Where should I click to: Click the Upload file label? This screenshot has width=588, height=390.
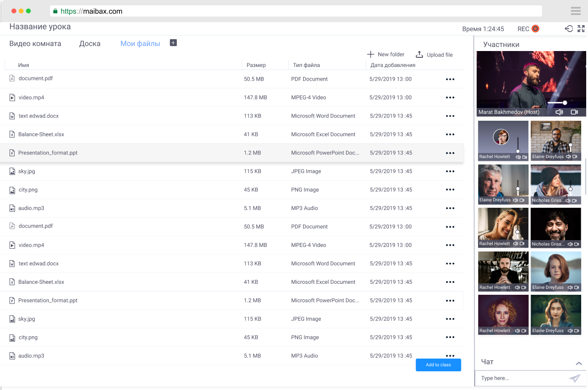pos(440,55)
